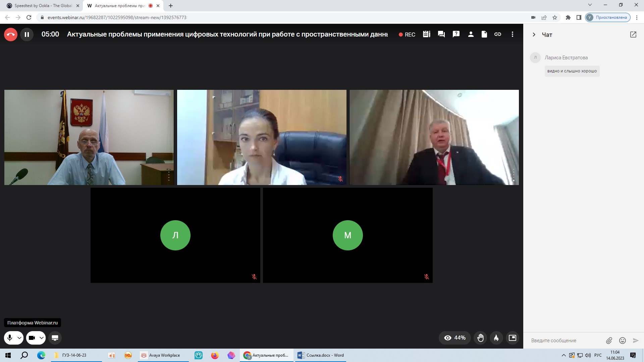Copy the webinar link icon

[498, 34]
